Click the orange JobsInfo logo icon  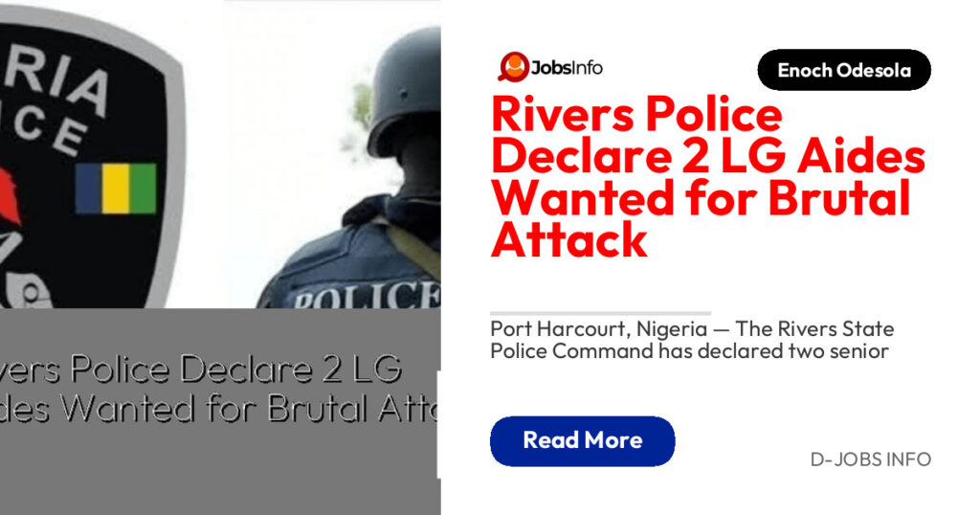click(x=514, y=67)
